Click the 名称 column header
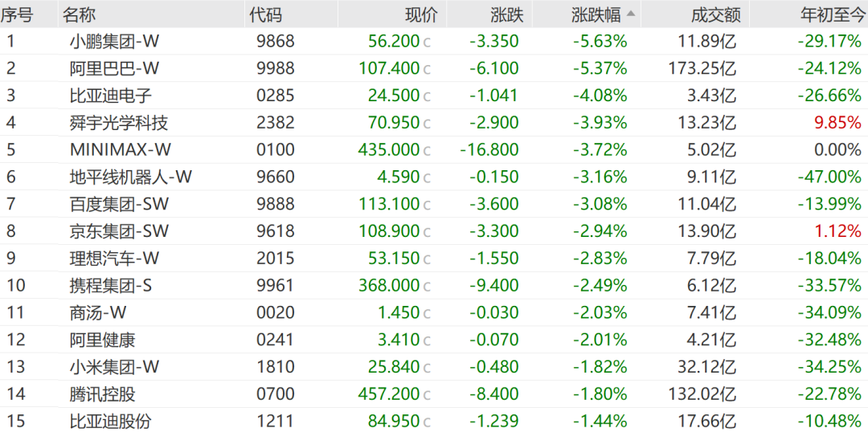The height and width of the screenshot is (432, 868). pyautogui.click(x=79, y=15)
